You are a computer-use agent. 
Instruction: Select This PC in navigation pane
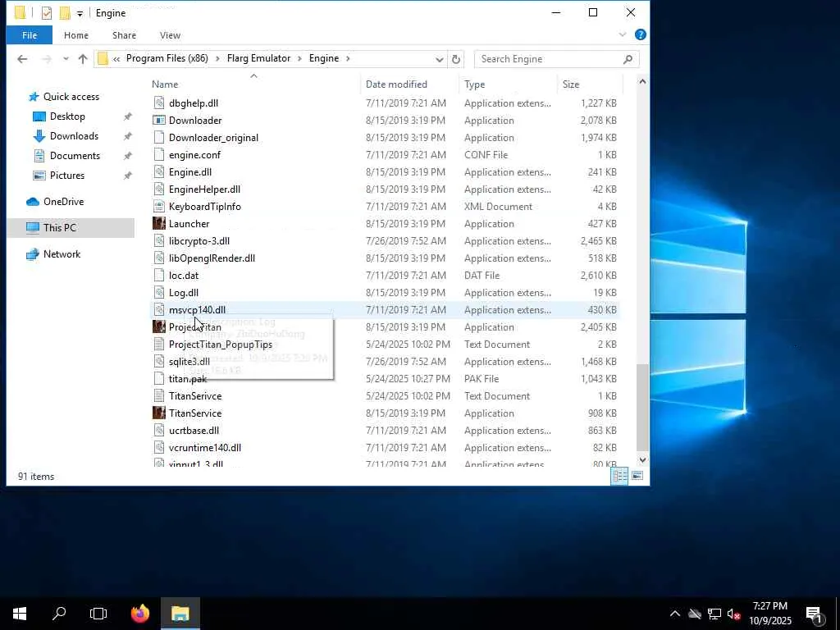(71, 228)
